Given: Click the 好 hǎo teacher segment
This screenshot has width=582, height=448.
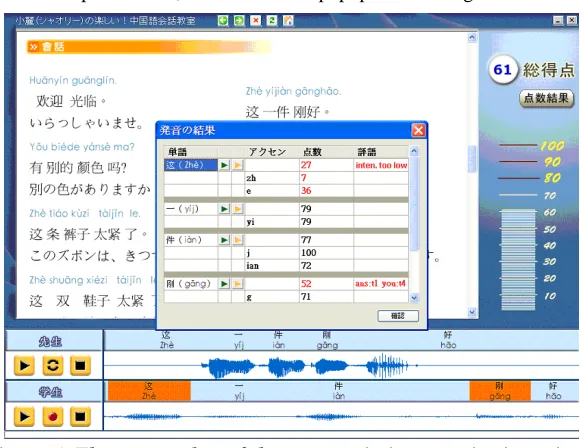Looking at the screenshot, I should point(448,340).
